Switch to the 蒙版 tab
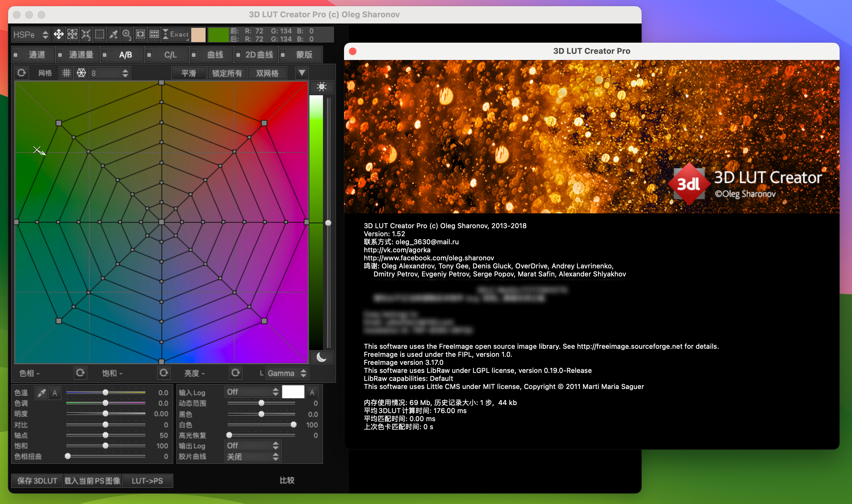 point(300,54)
